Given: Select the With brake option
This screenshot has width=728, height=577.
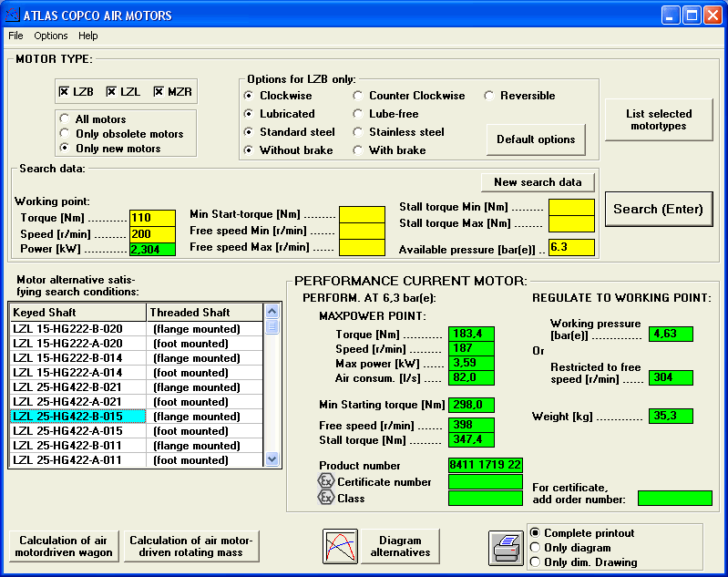Looking at the screenshot, I should tap(358, 150).
